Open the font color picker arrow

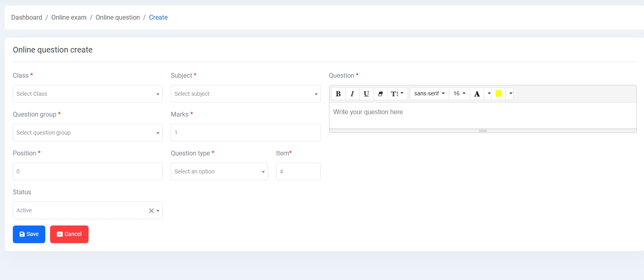489,94
